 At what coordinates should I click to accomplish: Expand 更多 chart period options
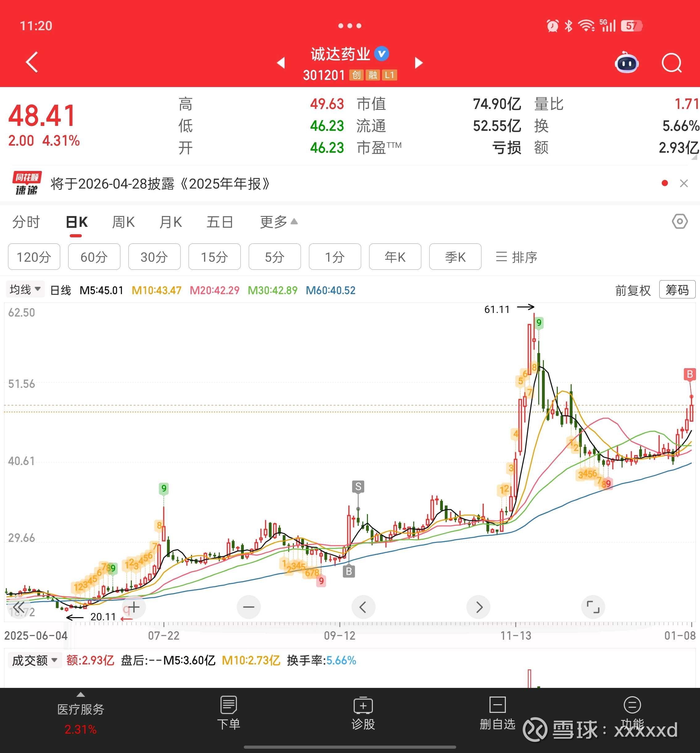pyautogui.click(x=278, y=222)
